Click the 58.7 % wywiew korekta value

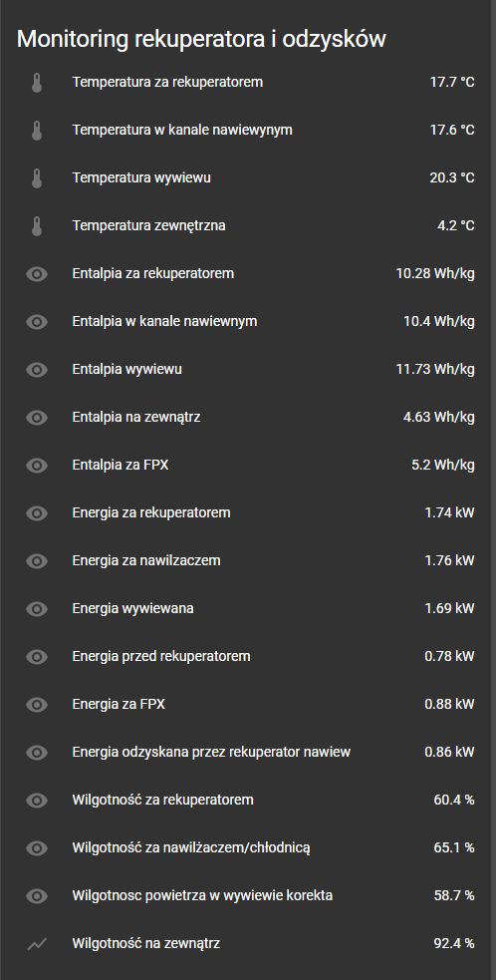(454, 895)
